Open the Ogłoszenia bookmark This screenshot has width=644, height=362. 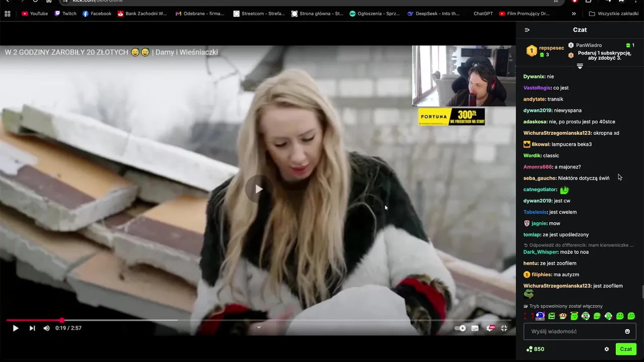[375, 14]
